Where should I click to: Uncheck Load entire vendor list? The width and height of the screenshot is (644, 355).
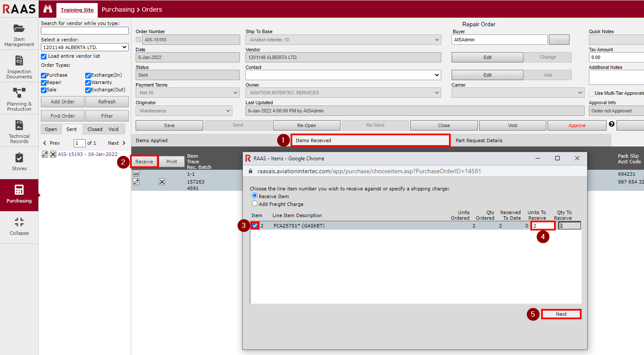pyautogui.click(x=43, y=56)
